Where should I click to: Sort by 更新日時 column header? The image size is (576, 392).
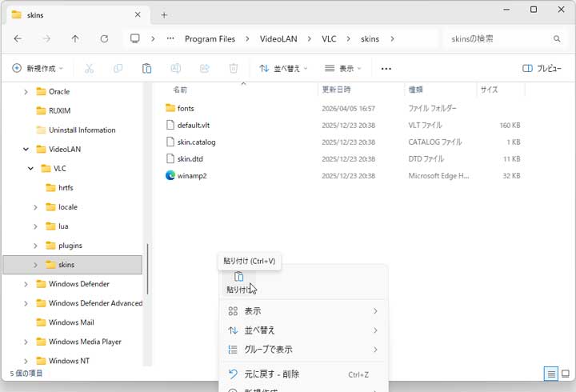pos(336,90)
